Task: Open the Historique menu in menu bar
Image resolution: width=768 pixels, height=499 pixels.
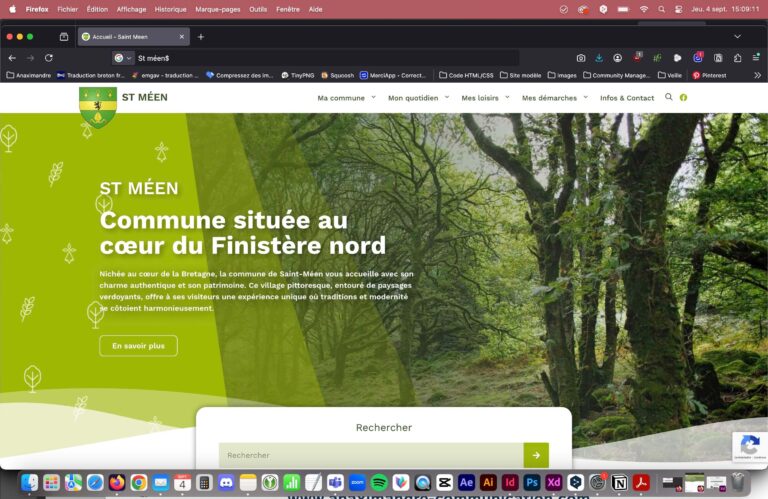Action: 170,9
